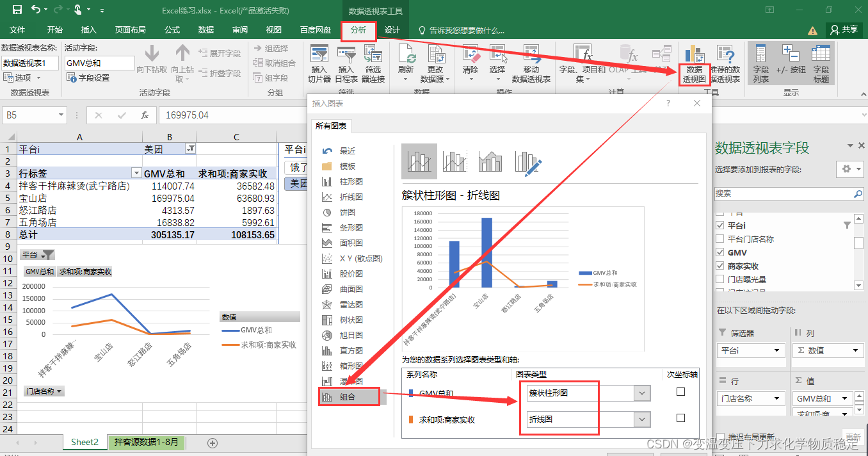868x456 pixels.
Task: Click the active field box showing GMV总和
Action: coord(99,63)
